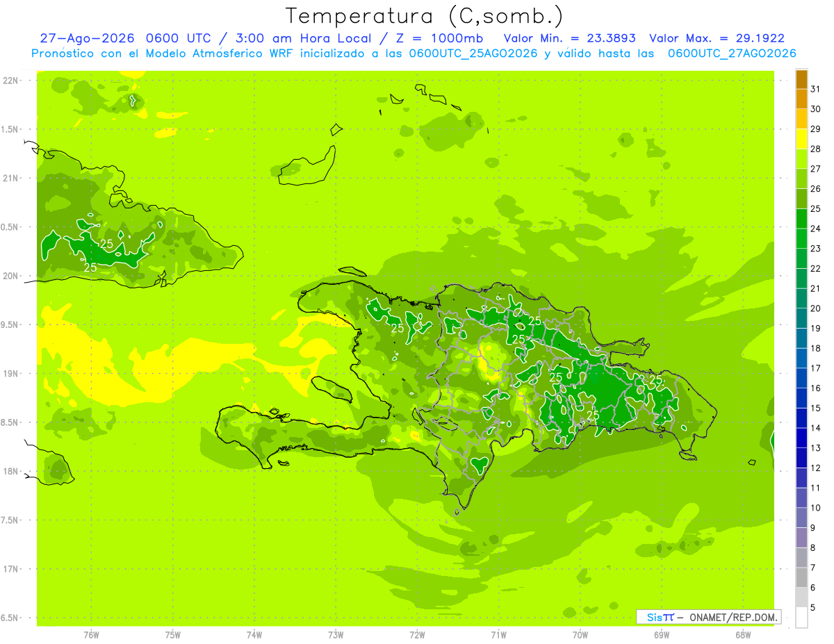Click the purple swatch between legend 8 and 9
Screen dimensions: 834x644
pos(801,538)
